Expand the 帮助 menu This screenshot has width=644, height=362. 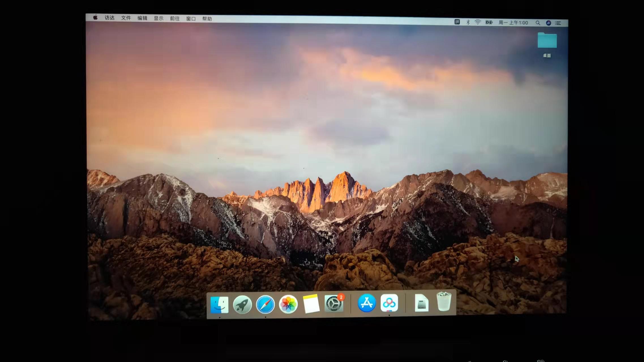[206, 19]
